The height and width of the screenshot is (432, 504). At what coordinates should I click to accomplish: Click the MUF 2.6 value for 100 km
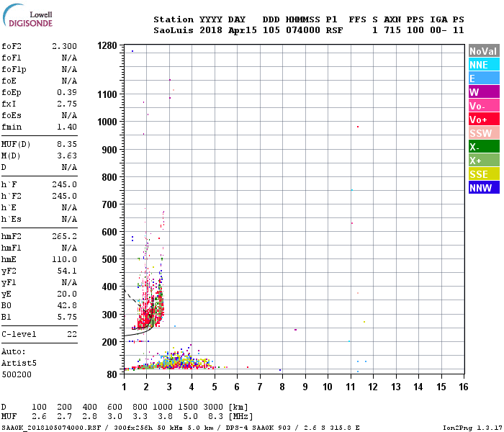39,417
